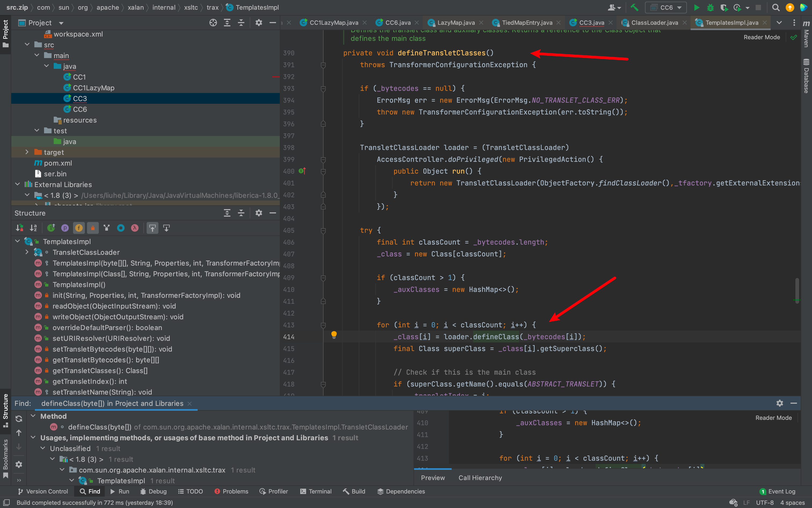This screenshot has width=812, height=508.
Task: Expand TransletClassLoader in Structure tree
Action: coord(27,252)
